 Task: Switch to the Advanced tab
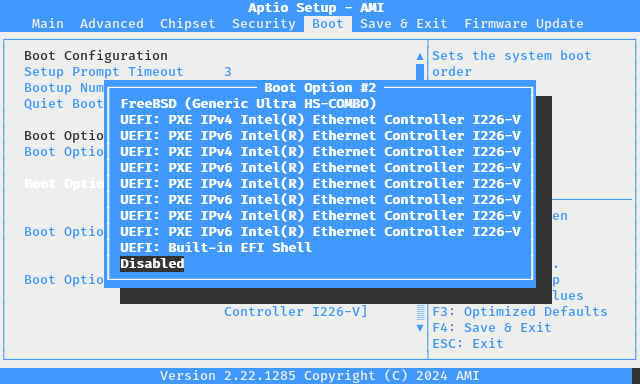(x=112, y=24)
